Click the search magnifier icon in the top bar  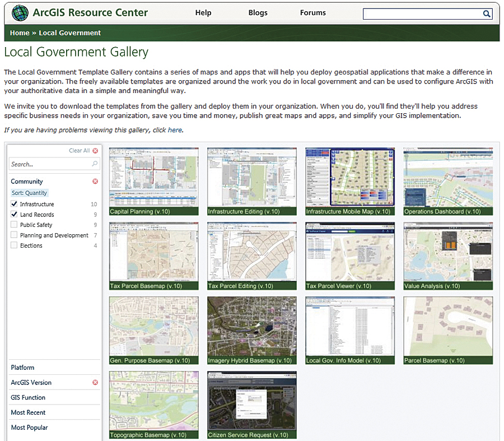487,13
